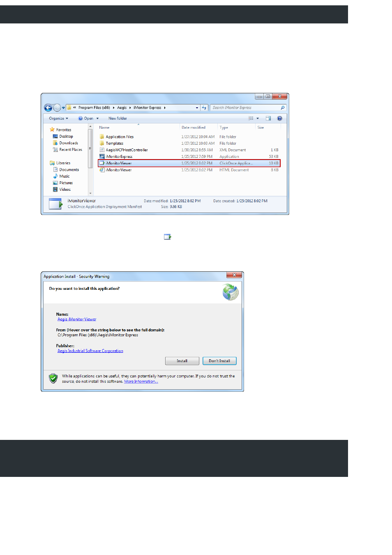Toggle the preview pane icon
Viewport: 392px width, 555px height.
pyautogui.click(x=268, y=118)
